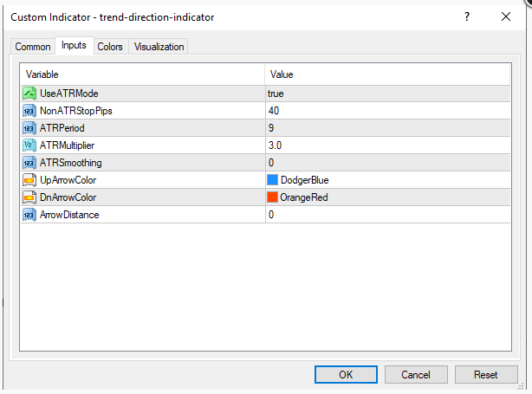Pick the OrangeRed color swatch

272,197
